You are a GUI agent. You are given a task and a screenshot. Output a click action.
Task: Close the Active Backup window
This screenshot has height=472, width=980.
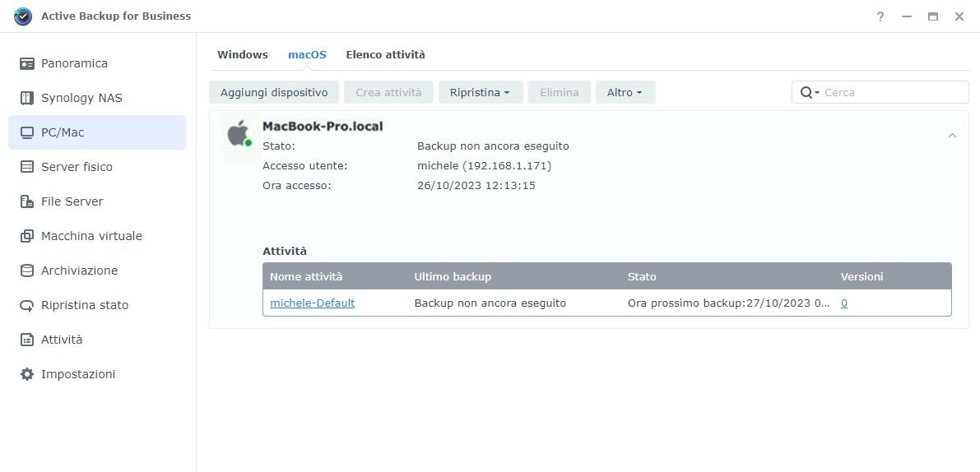click(959, 16)
